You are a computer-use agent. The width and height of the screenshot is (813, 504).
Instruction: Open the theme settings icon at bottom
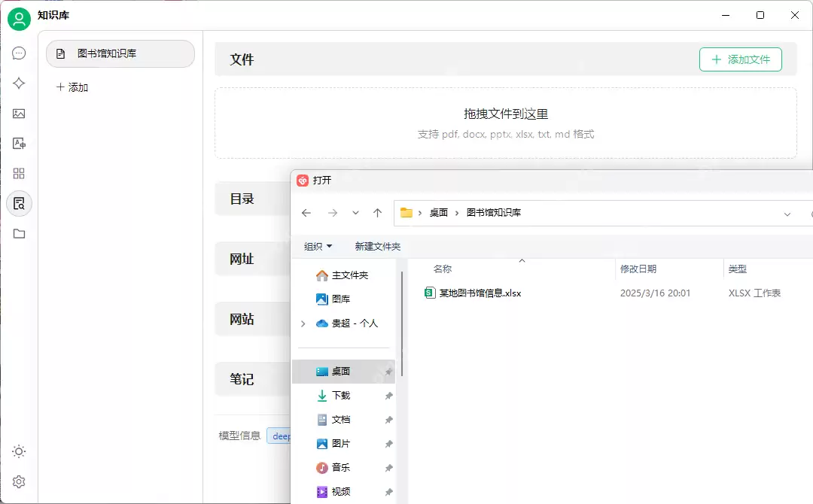19,451
